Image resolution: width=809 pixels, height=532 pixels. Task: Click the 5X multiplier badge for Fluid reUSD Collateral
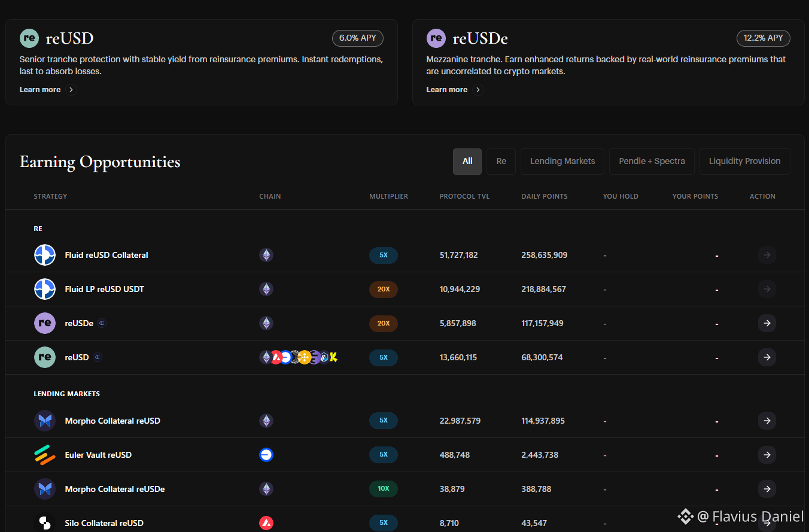(384, 255)
